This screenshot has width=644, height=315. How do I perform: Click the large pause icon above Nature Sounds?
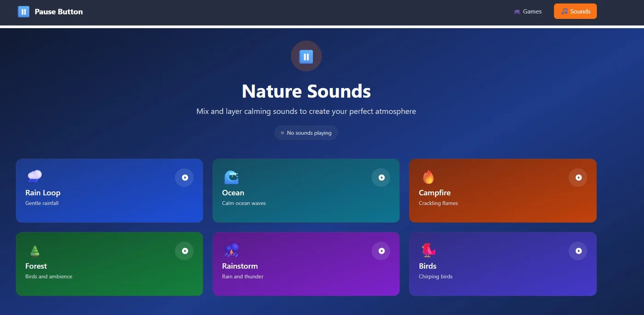306,56
